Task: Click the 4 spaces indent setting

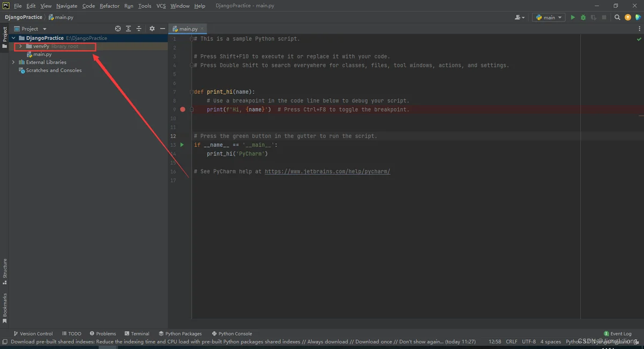Action: pyautogui.click(x=551, y=341)
